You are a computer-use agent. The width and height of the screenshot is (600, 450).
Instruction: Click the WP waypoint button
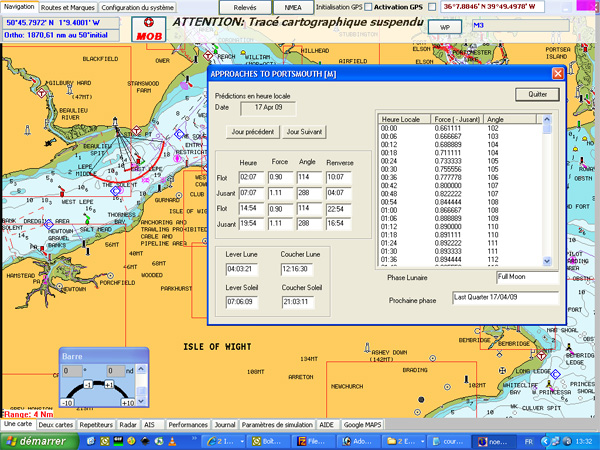[445, 27]
